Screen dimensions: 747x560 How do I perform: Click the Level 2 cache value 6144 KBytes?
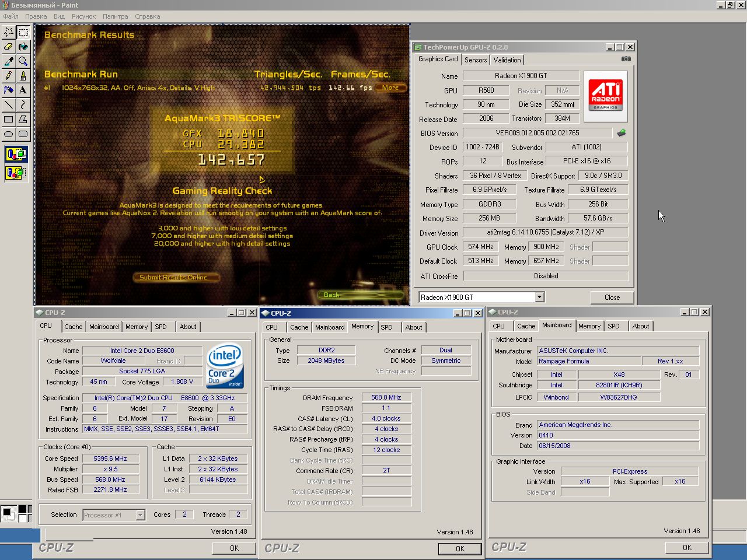point(218,480)
